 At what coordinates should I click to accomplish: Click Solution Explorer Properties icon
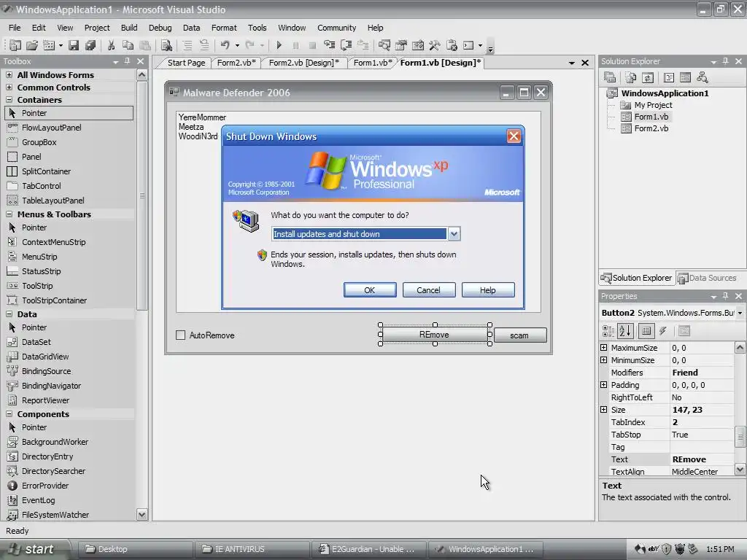[609, 77]
